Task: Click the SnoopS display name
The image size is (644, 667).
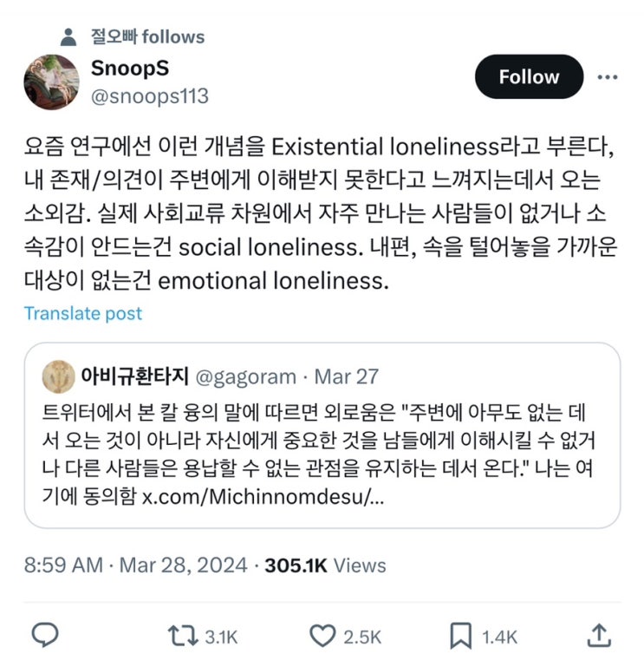Action: (129, 69)
